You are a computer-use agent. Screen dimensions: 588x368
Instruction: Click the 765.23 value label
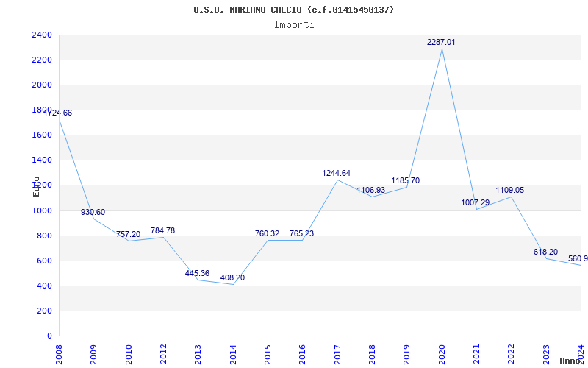point(301,233)
